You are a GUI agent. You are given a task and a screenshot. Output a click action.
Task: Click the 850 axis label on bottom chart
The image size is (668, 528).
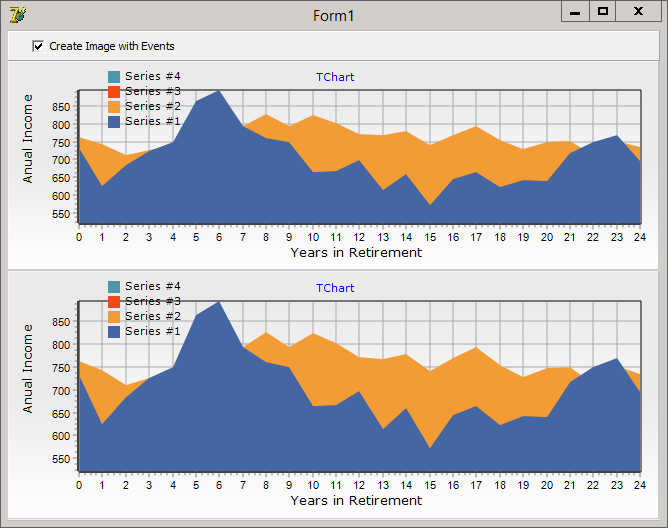pyautogui.click(x=61, y=322)
